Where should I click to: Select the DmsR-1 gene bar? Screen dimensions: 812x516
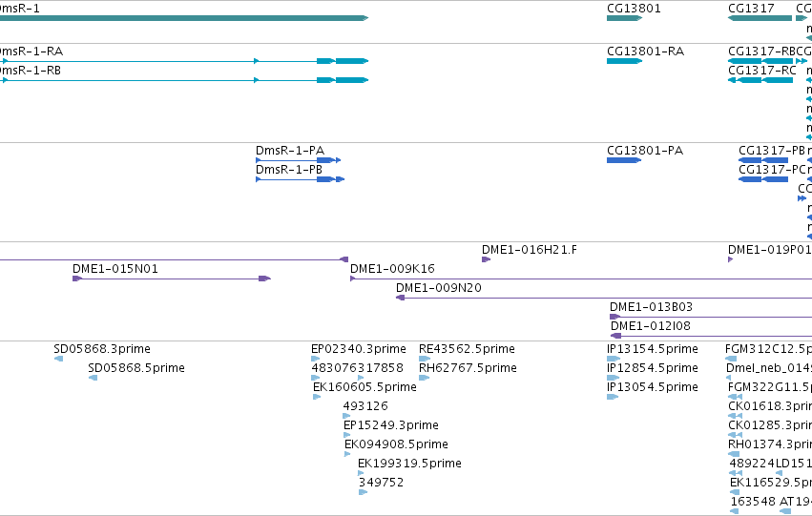point(184,18)
